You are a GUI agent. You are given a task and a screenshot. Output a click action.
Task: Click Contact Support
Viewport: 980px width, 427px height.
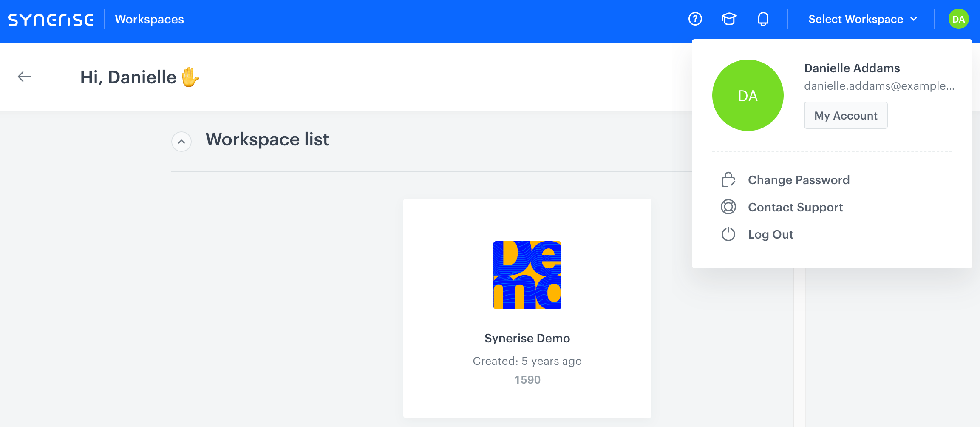tap(795, 207)
